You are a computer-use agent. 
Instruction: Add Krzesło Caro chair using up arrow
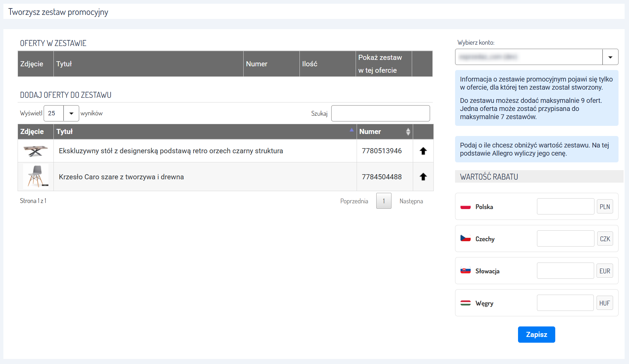tap(423, 177)
